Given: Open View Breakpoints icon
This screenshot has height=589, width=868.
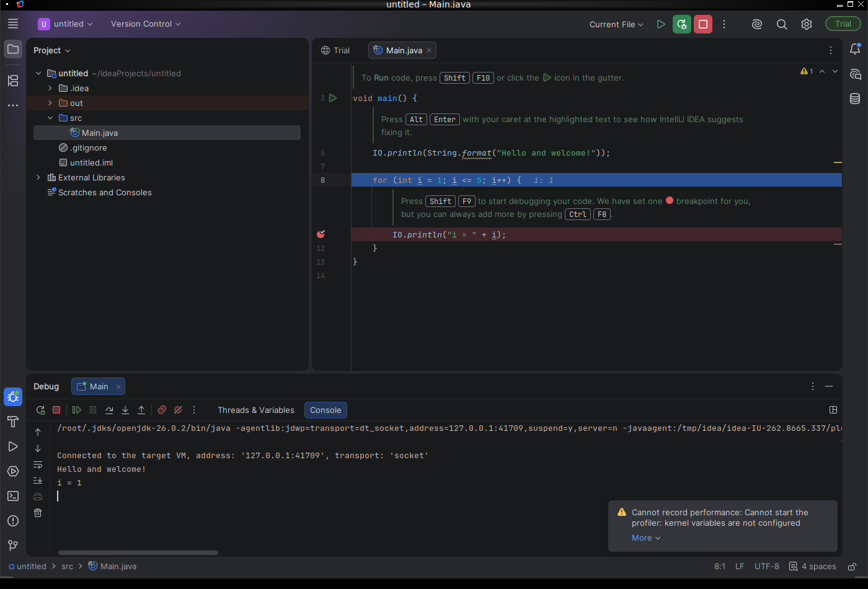Looking at the screenshot, I should [162, 410].
